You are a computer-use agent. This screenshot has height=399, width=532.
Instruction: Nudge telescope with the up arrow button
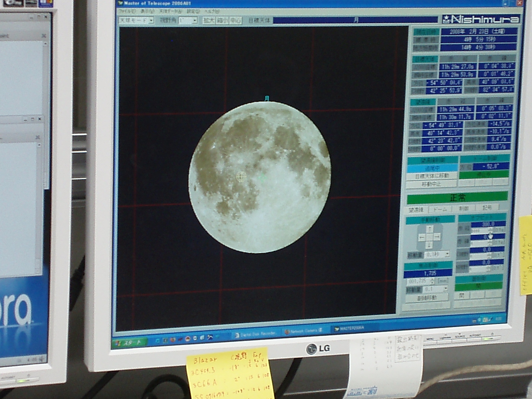[x=430, y=229]
